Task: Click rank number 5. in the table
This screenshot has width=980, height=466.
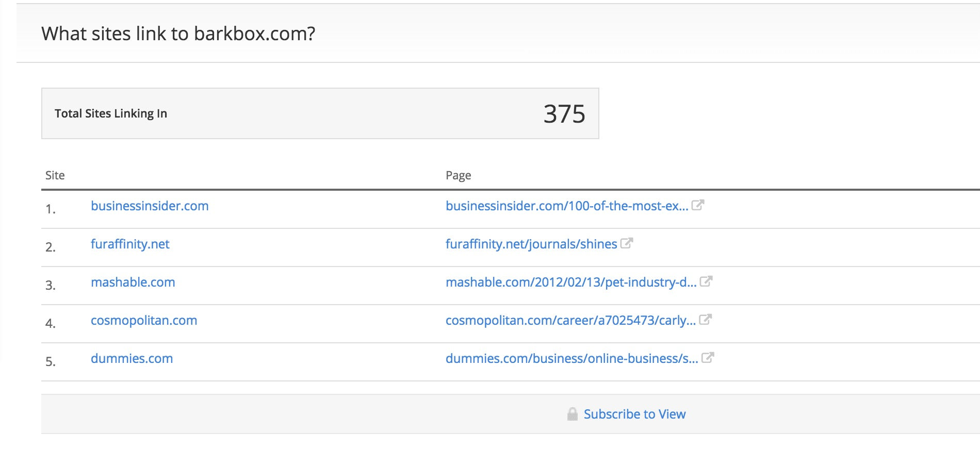Action: (x=51, y=361)
